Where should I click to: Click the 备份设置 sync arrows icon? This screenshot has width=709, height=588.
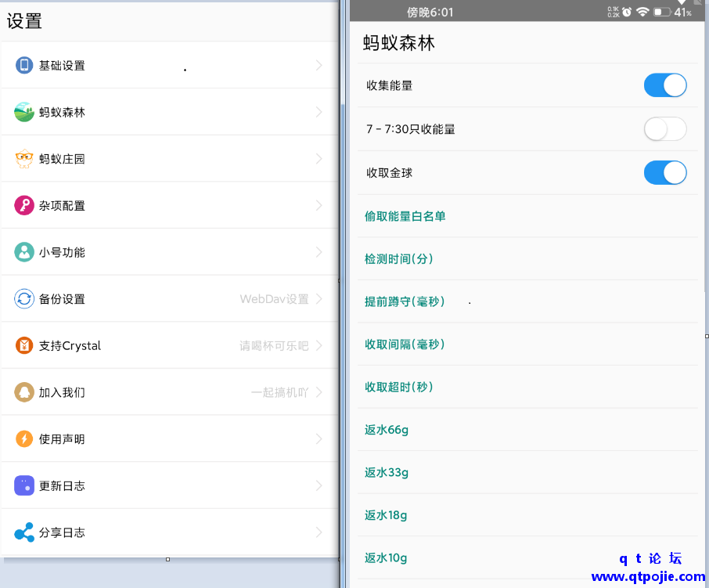coord(24,299)
